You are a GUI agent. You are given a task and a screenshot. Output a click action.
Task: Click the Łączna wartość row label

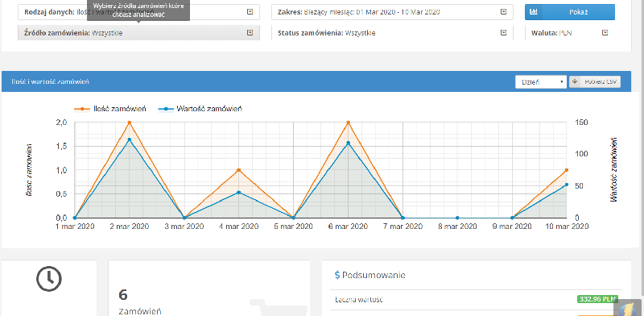[x=358, y=300]
